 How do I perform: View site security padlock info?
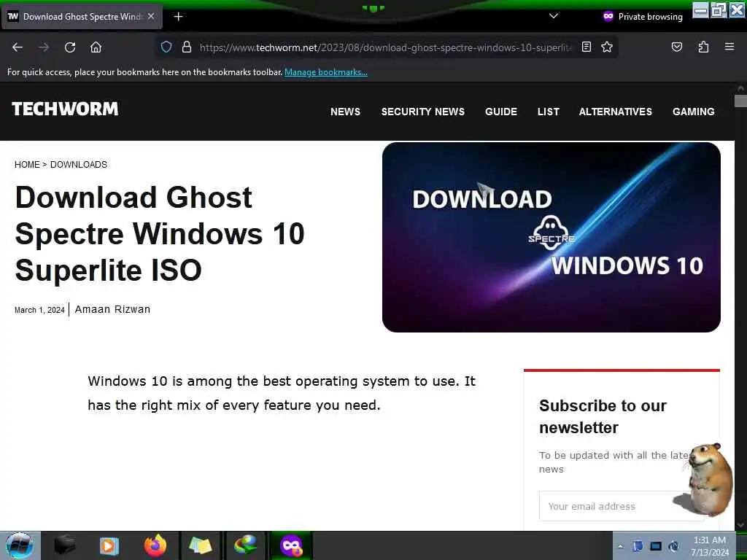[187, 47]
